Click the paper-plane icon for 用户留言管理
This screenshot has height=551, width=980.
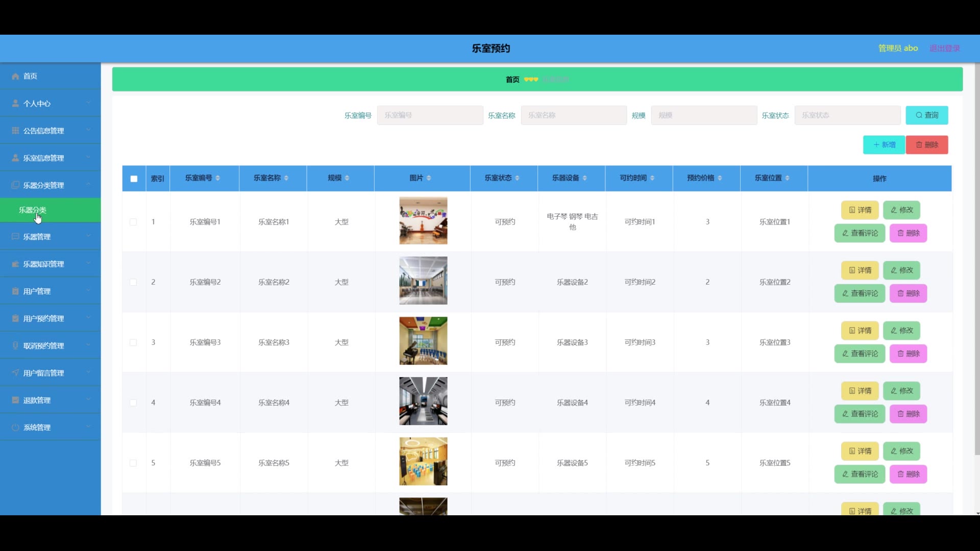coord(15,373)
